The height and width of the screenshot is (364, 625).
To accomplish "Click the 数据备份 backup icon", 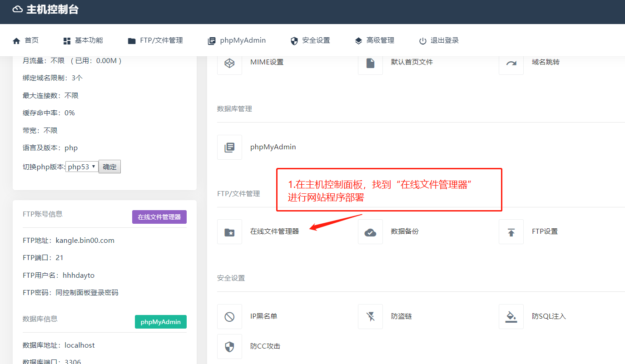I will point(370,231).
